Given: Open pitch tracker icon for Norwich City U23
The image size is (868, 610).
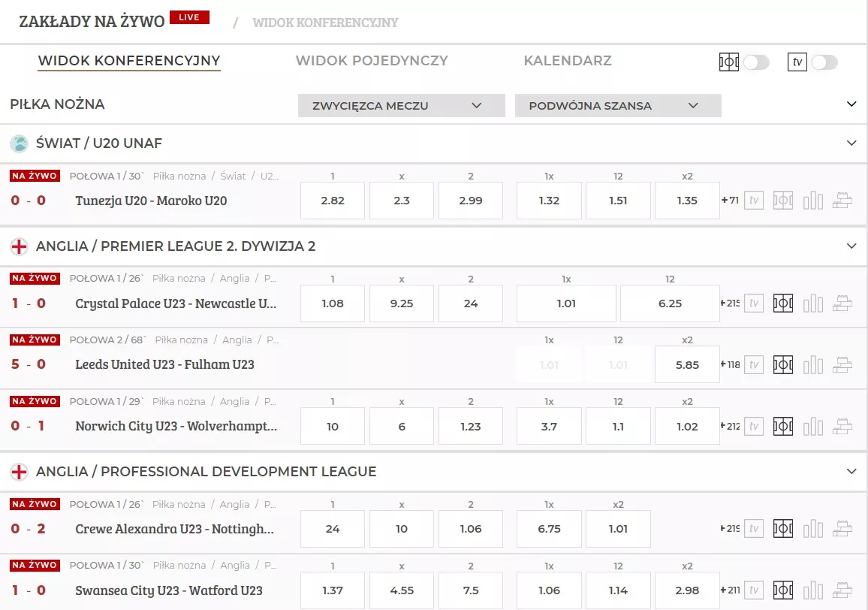Looking at the screenshot, I should coord(783,427).
